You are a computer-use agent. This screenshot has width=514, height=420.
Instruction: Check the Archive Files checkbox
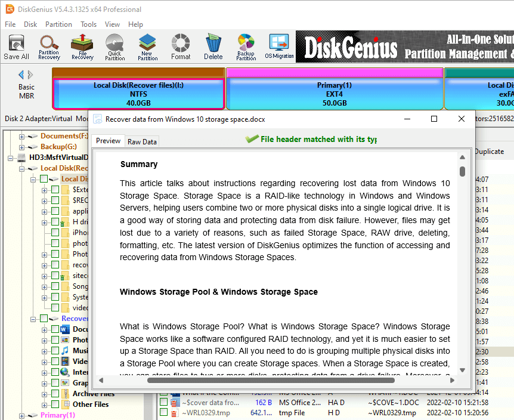coord(55,394)
